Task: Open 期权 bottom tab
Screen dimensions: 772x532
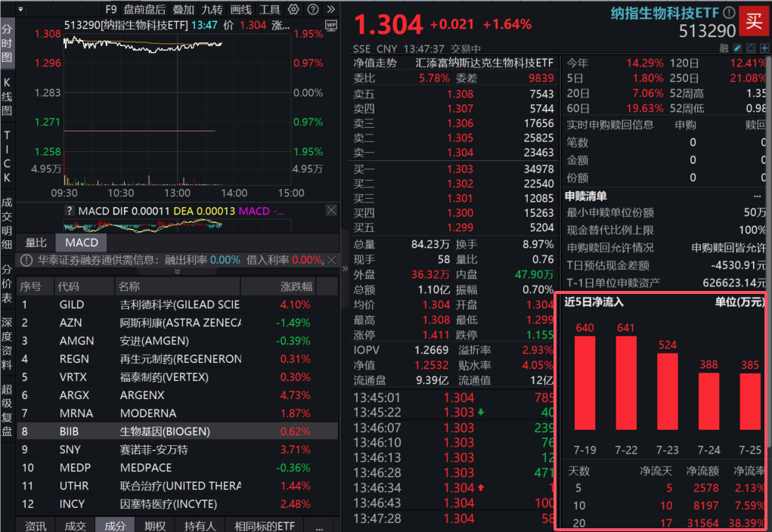Action: 154,526
